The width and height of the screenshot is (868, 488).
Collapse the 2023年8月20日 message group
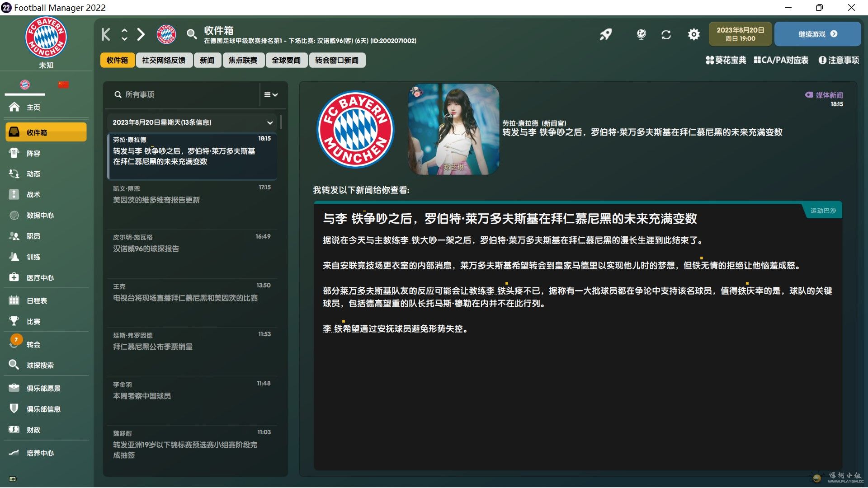tap(270, 122)
